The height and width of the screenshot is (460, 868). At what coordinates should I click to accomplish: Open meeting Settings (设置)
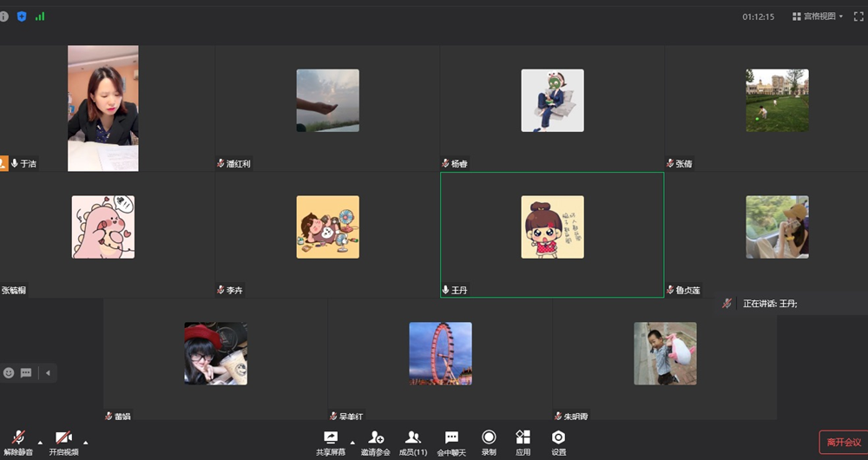coord(558,442)
